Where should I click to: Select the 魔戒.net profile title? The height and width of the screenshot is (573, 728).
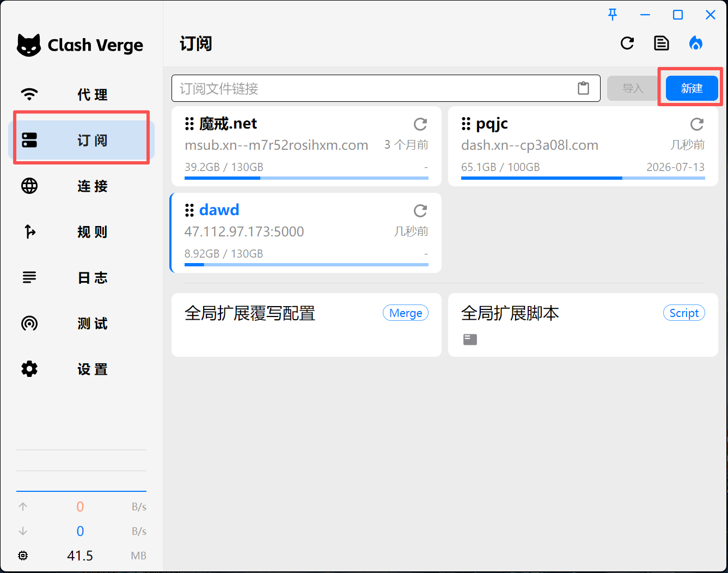(x=228, y=124)
